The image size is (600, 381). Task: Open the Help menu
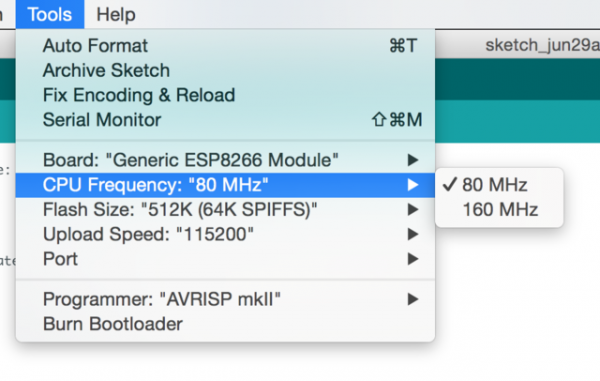click(116, 15)
